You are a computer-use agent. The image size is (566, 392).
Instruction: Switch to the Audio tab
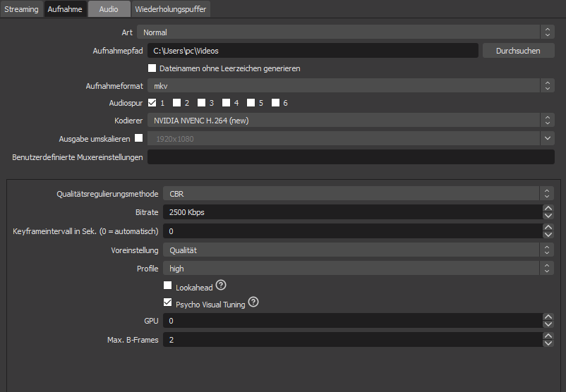pos(109,9)
